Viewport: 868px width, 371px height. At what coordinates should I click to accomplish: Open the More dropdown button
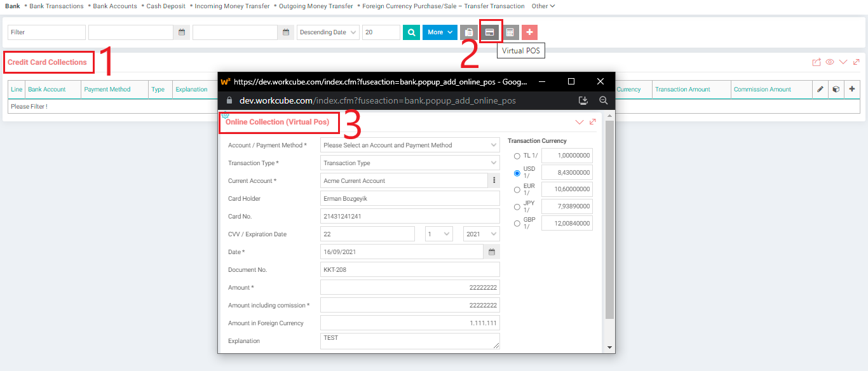(x=440, y=32)
